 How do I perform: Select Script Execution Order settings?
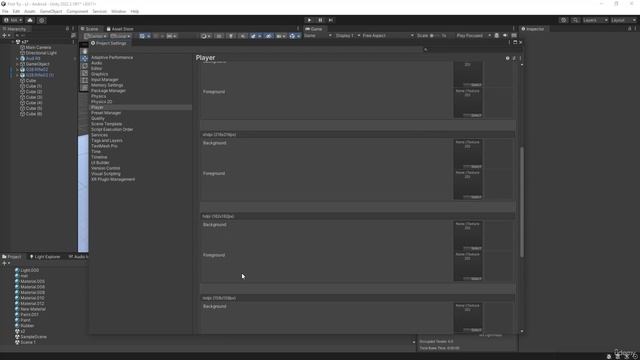click(112, 129)
